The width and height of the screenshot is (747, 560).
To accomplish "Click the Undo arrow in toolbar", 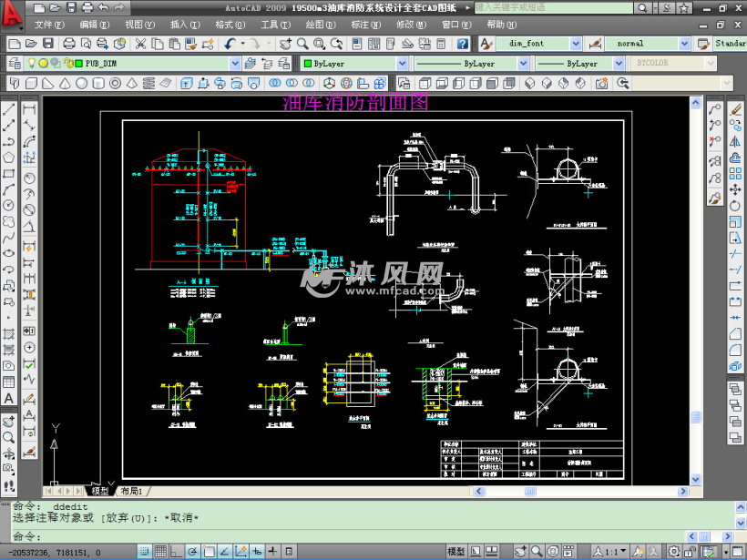I will tap(230, 44).
